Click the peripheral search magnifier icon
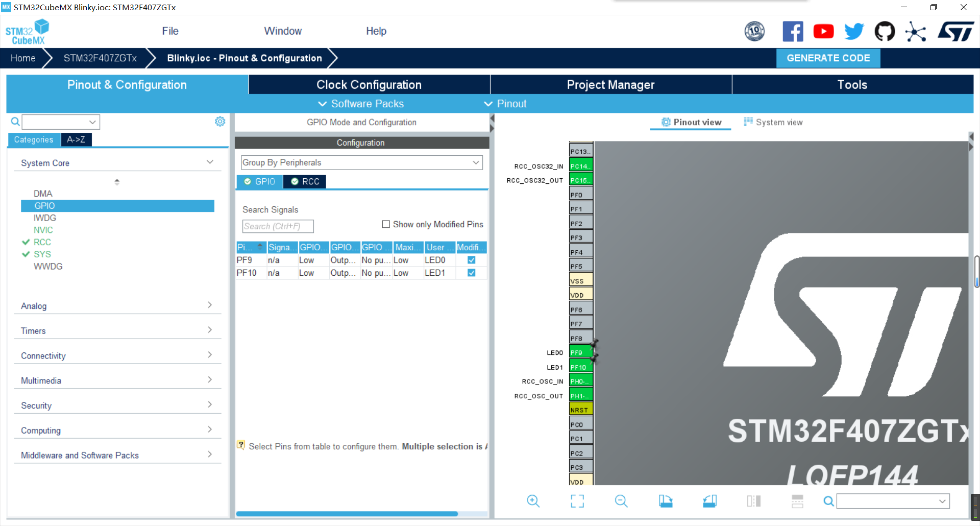This screenshot has height=526, width=980. [x=15, y=122]
